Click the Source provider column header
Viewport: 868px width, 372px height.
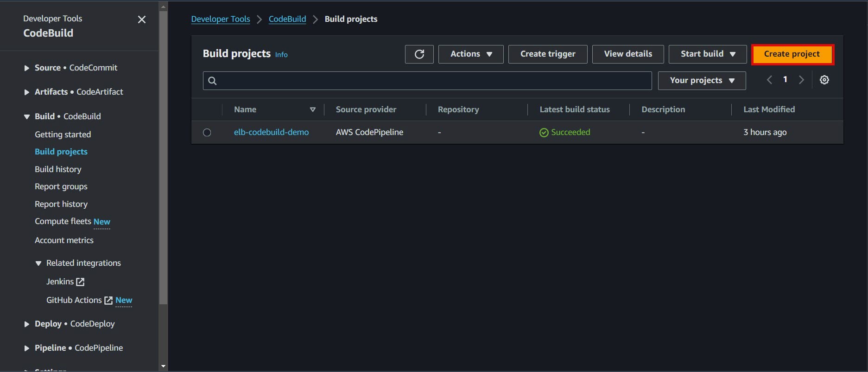click(366, 109)
